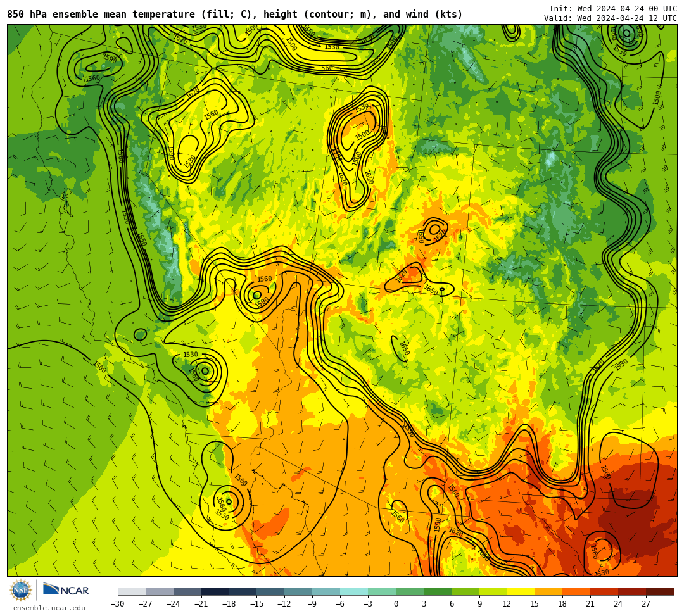Pick the colorbar swatch between 24 and 27
This screenshot has height=616, width=684.
coord(633,591)
